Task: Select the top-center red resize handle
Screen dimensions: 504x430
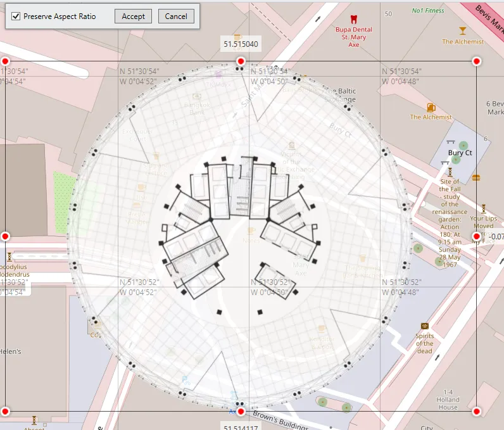Action: [241, 61]
